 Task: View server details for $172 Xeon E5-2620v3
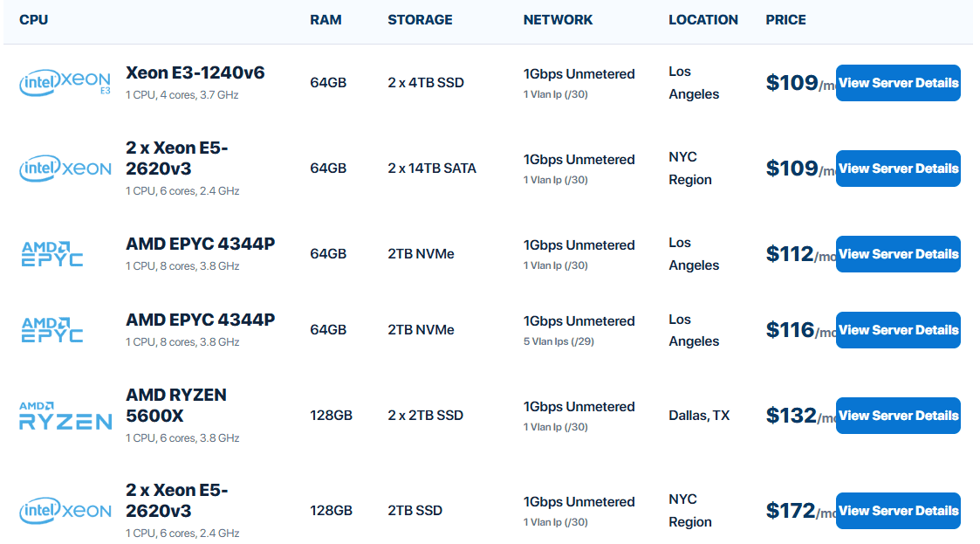[898, 511]
